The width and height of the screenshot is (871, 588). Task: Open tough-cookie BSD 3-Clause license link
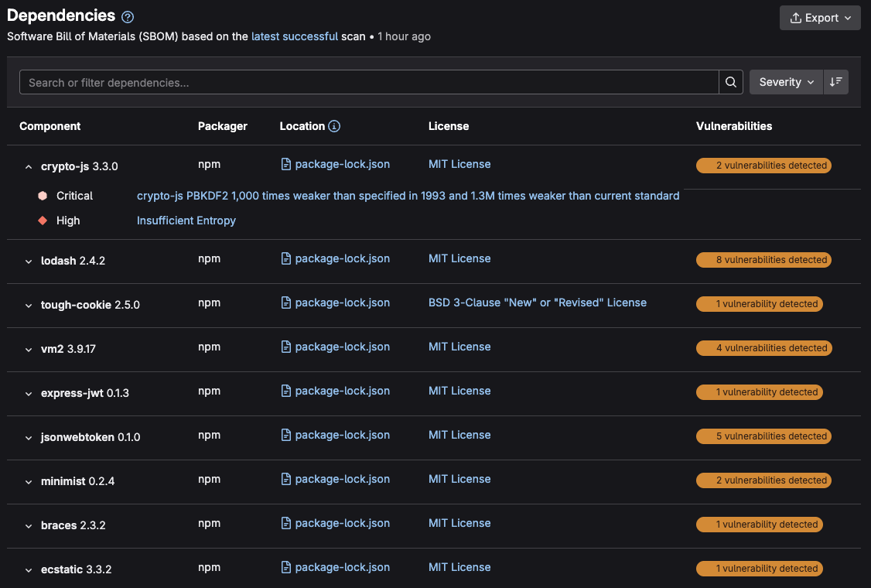[x=537, y=303]
